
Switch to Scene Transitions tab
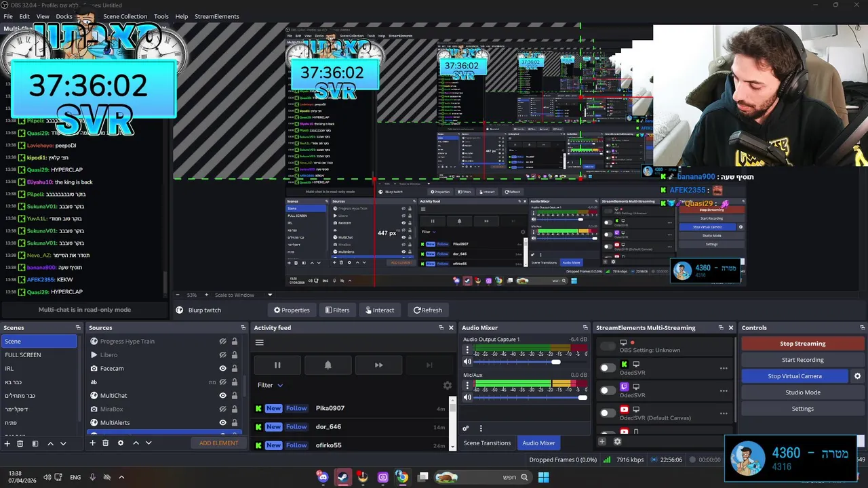click(x=487, y=443)
